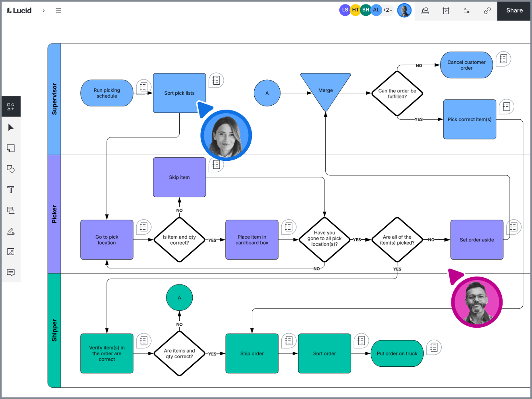
Task: Open the comment tool in sidebar
Action: 11,272
